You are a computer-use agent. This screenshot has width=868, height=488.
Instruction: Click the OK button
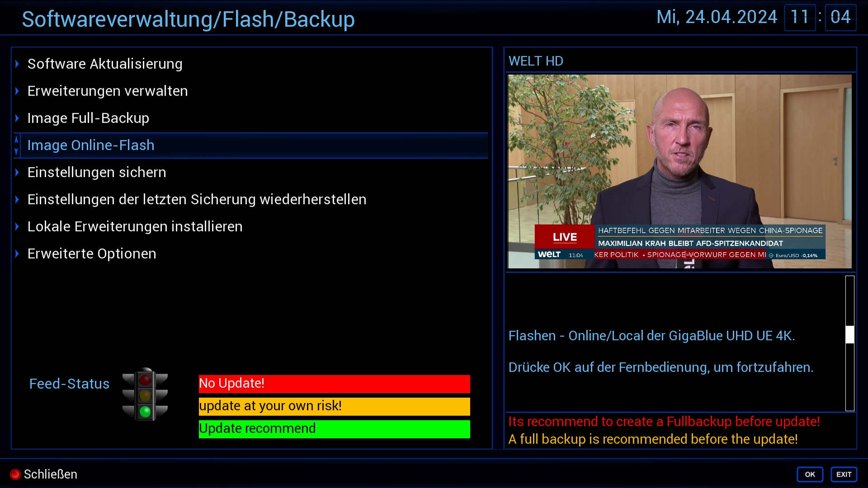click(x=810, y=474)
